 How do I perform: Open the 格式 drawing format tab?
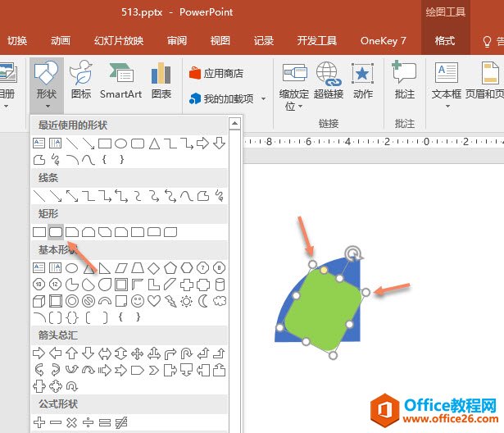(445, 40)
